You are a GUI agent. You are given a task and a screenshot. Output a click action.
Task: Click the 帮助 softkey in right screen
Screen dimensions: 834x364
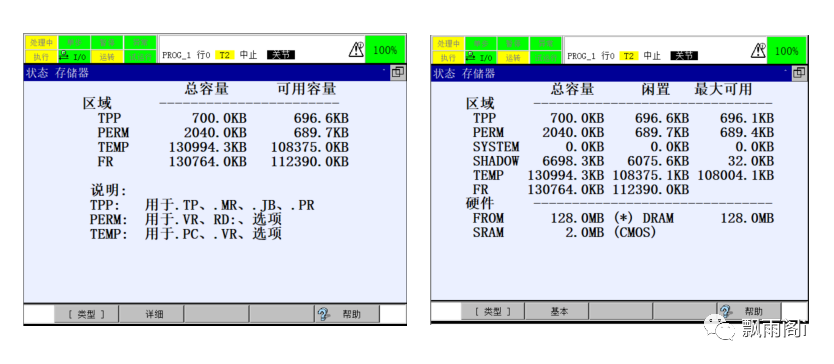749,311
